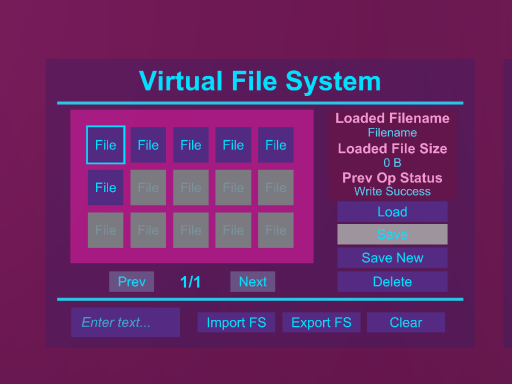The image size is (512, 384).
Task: Go to previous page with Prev
Action: pos(132,282)
